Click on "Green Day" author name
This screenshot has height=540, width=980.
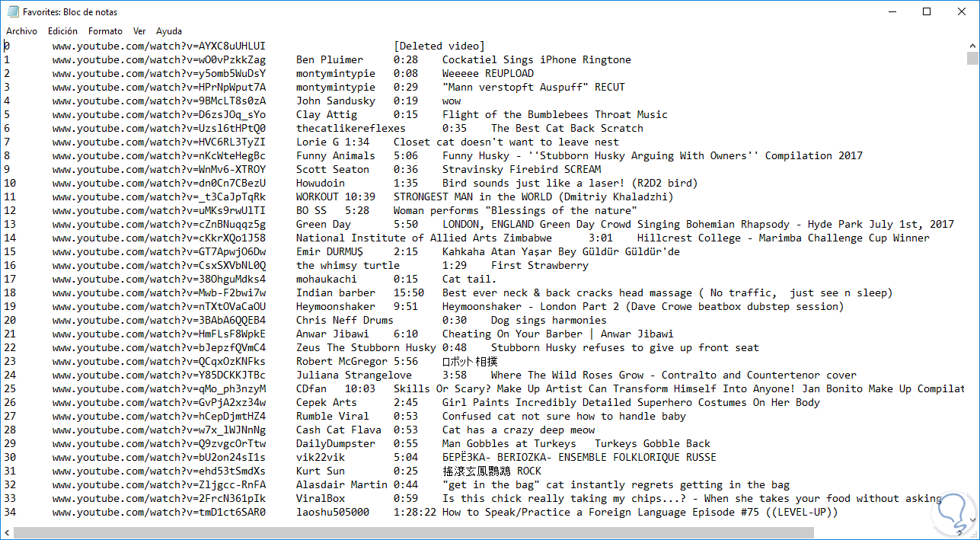(x=324, y=224)
